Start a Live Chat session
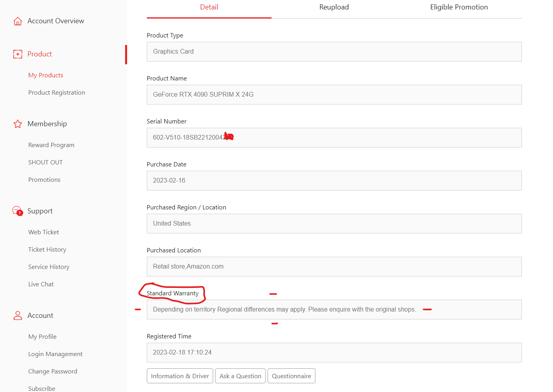553x392 pixels. tap(41, 284)
